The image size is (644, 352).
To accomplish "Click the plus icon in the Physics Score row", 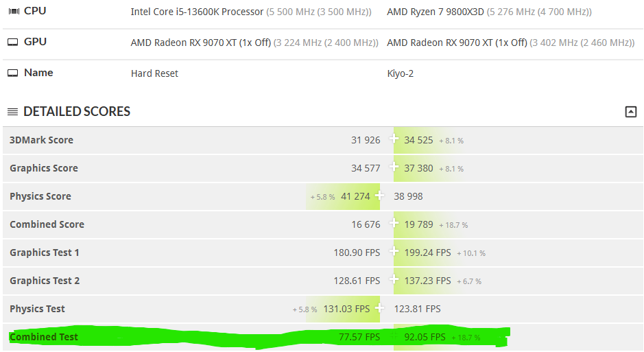I will click(x=379, y=196).
